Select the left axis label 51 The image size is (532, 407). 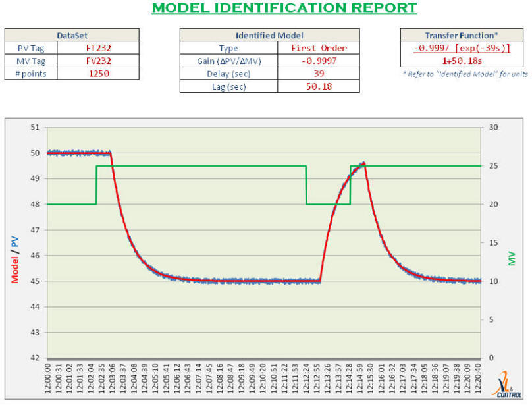click(35, 128)
